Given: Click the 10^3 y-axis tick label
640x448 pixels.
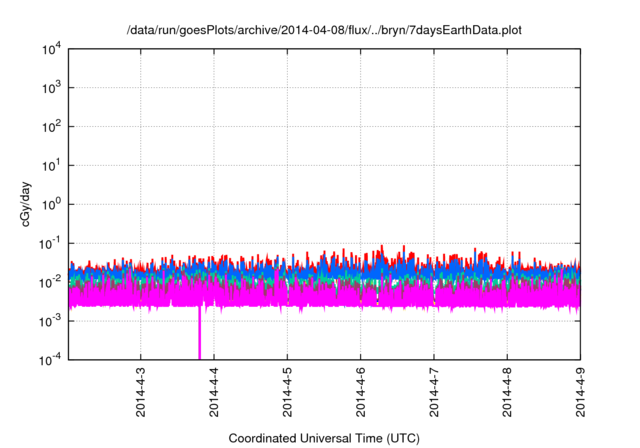Looking at the screenshot, I should (51, 88).
